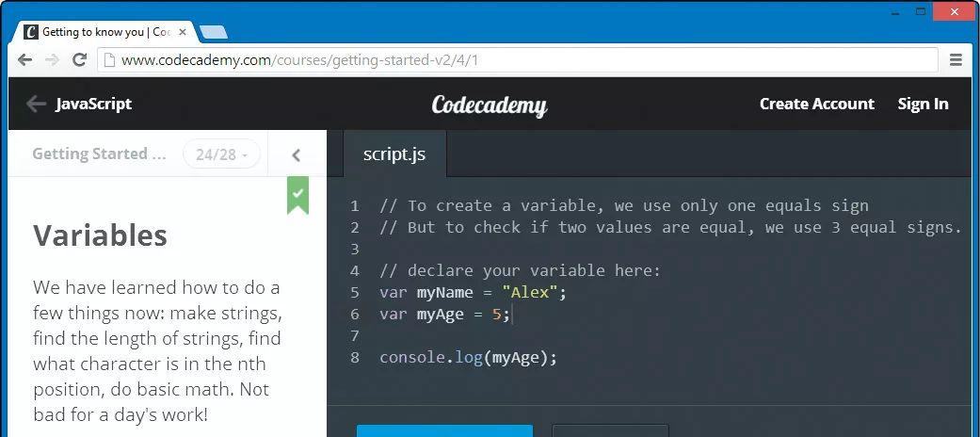980x437 pixels.
Task: Click the 'var myAge = 5;' line
Action: [x=444, y=315]
